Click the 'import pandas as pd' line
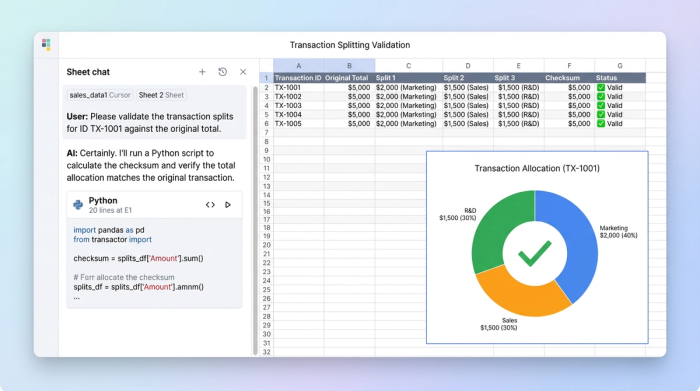Viewport: 700px width, 391px height. (x=109, y=230)
